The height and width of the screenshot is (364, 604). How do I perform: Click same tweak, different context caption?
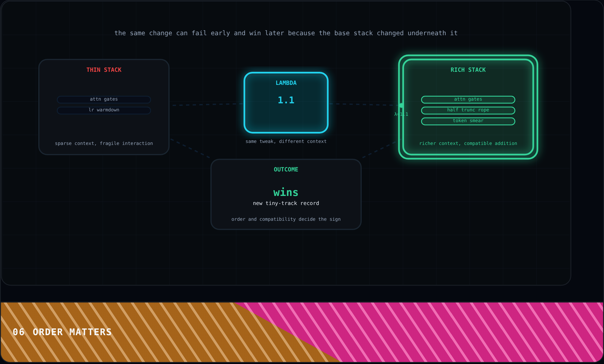(286, 142)
